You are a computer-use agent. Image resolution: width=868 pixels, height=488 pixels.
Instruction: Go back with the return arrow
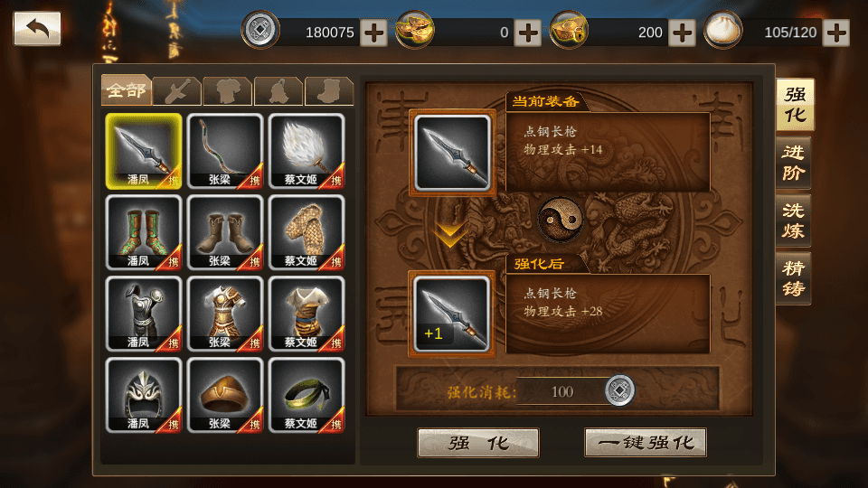click(x=37, y=28)
